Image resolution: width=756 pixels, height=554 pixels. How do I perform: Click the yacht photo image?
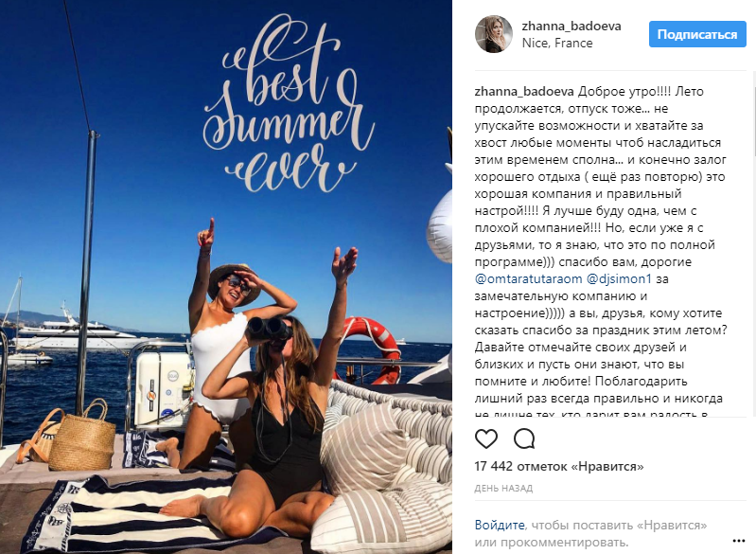[225, 277]
